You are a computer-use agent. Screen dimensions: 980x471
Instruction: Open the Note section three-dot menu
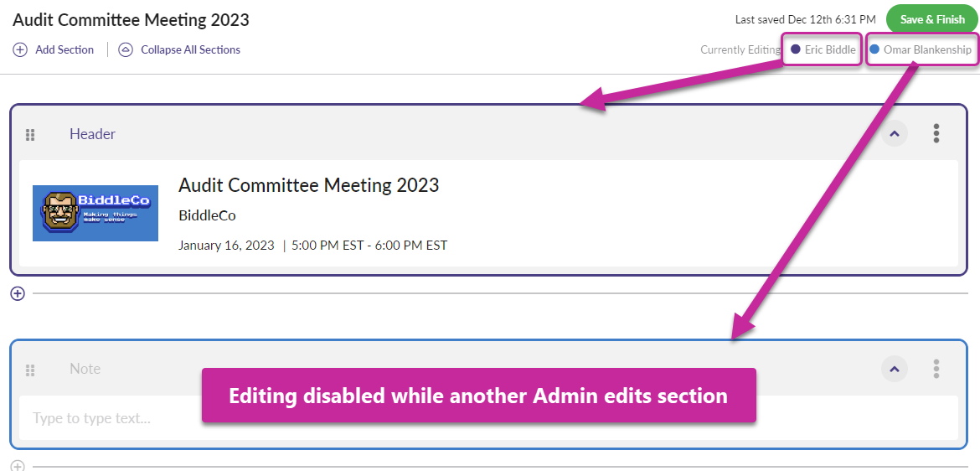[x=936, y=369]
